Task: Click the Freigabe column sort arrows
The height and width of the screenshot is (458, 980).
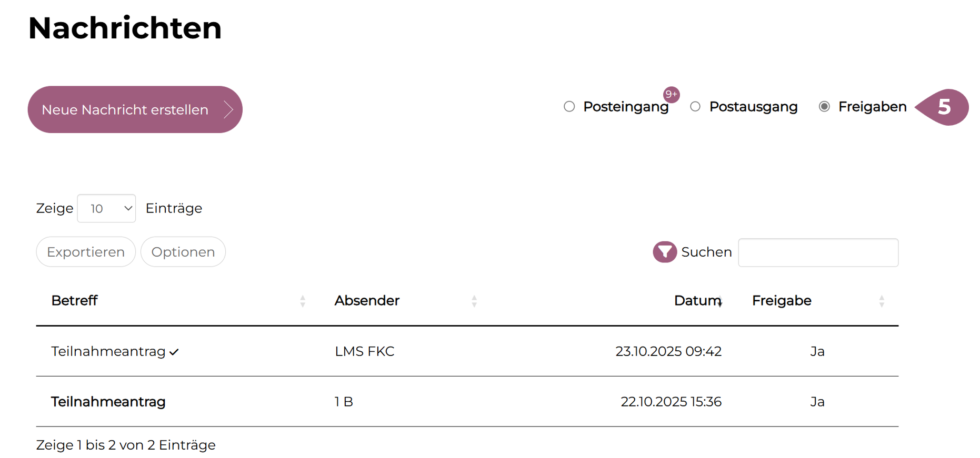Action: point(882,301)
